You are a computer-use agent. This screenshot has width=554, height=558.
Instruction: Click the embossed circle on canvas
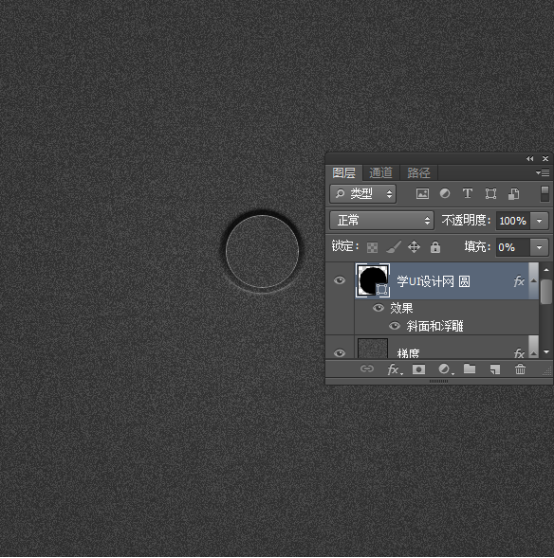tap(263, 251)
